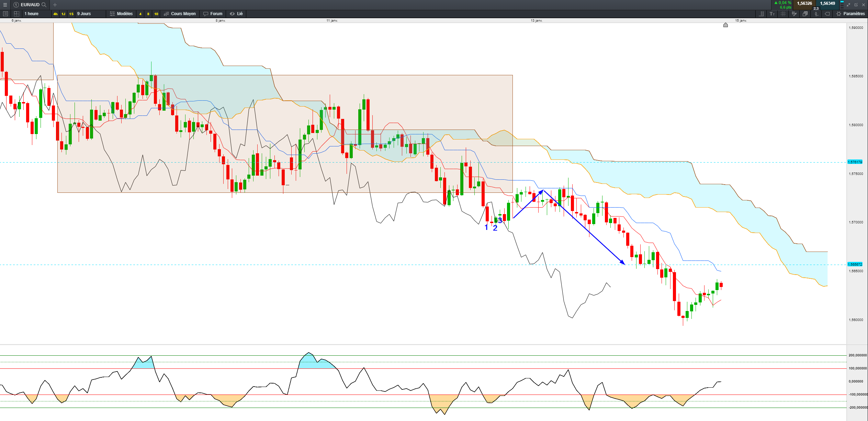The width and height of the screenshot is (868, 421).
Task: Click the 1,580000 price axis value
Action: tap(856, 125)
